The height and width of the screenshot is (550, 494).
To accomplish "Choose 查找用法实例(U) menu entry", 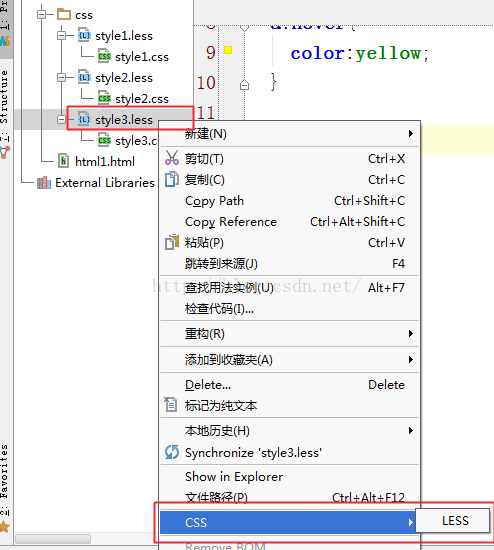I will [x=289, y=288].
